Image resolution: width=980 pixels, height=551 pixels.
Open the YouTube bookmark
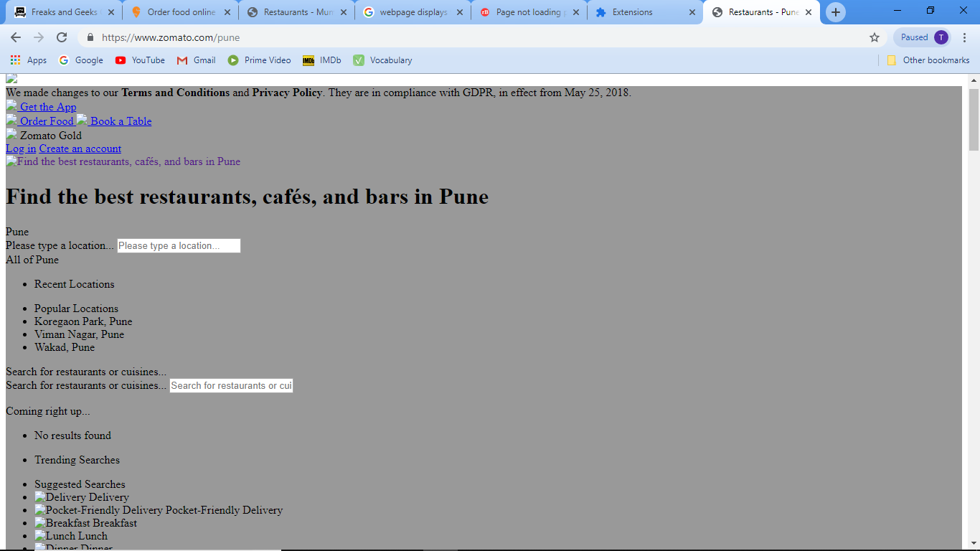[140, 60]
